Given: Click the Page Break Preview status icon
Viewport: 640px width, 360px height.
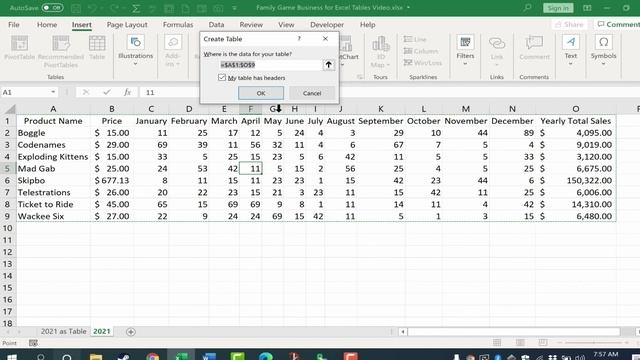Looking at the screenshot, I should pos(542,342).
